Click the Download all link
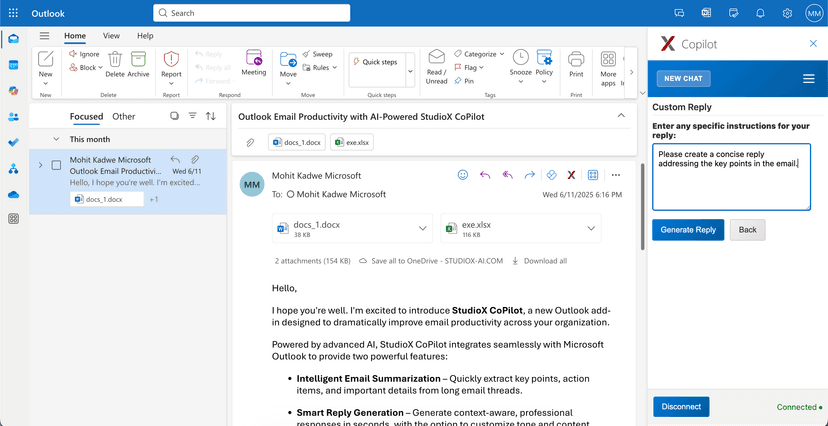Screen dimensions: 828x426 (540, 261)
